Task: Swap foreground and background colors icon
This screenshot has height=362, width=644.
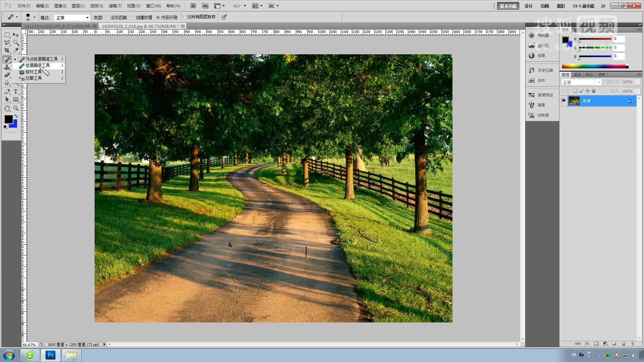Action: pos(16,116)
